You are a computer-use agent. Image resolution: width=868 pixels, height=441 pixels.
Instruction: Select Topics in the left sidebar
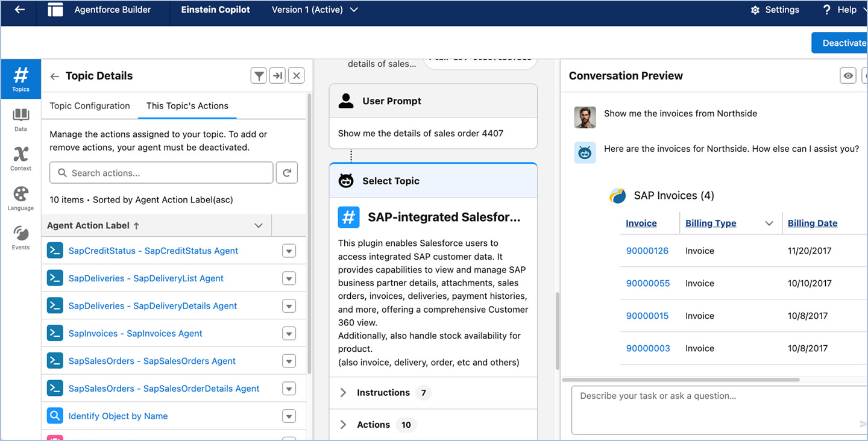[x=20, y=79]
